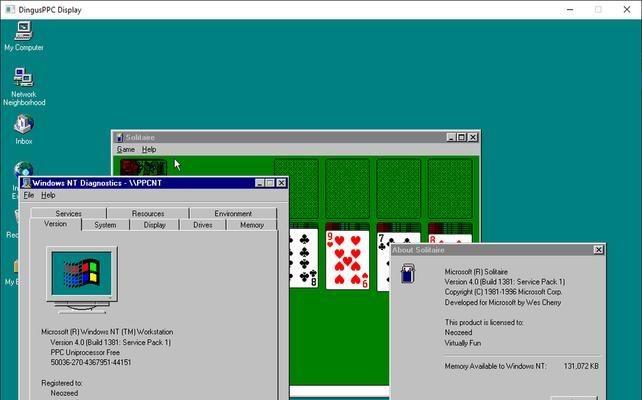Click 'Microsoft (R) Windows NT (TM) Workstation' text
Screen dimensions: 642x400
click(107, 332)
